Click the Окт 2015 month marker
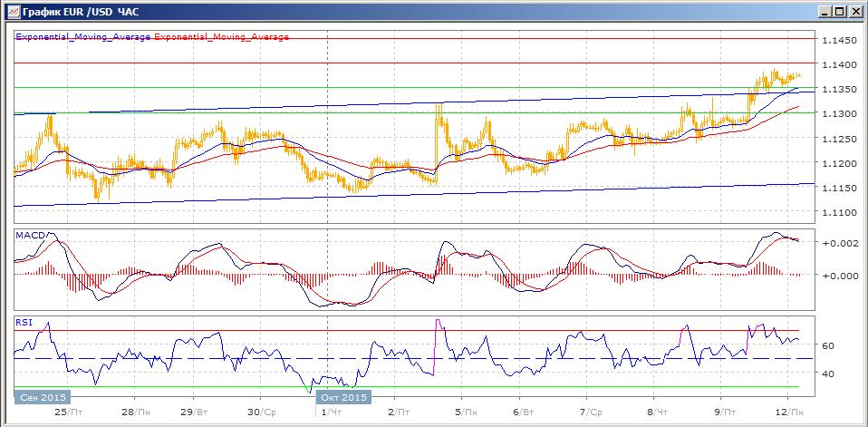The width and height of the screenshot is (868, 427). pos(342,397)
